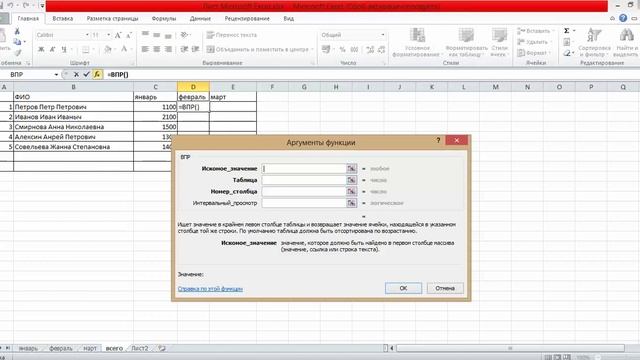Collapse range selector for Исходное_значение field

pyautogui.click(x=351, y=168)
